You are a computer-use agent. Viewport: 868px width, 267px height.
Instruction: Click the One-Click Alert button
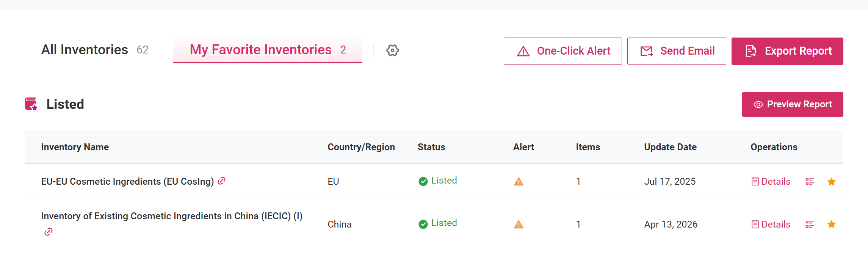pos(562,51)
